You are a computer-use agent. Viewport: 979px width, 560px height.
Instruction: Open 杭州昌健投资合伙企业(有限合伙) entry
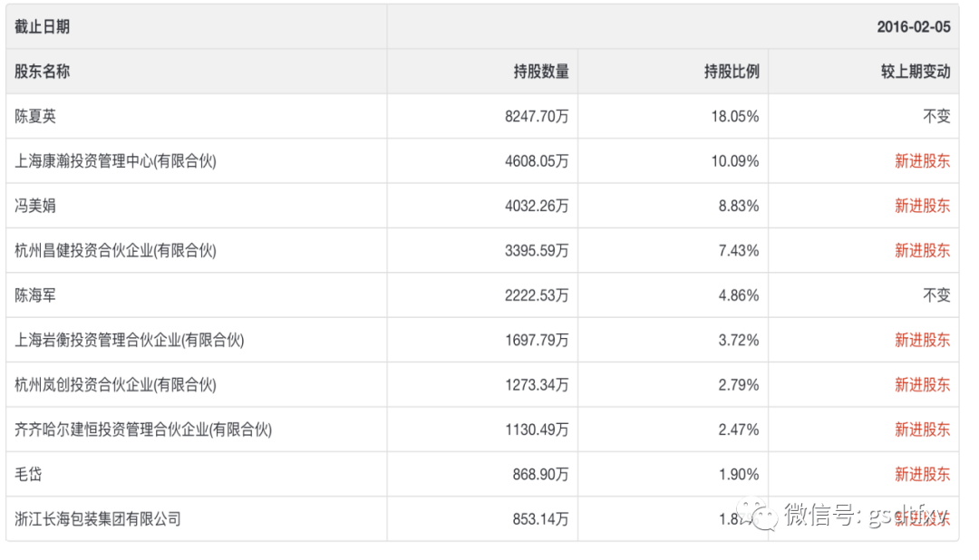[116, 250]
